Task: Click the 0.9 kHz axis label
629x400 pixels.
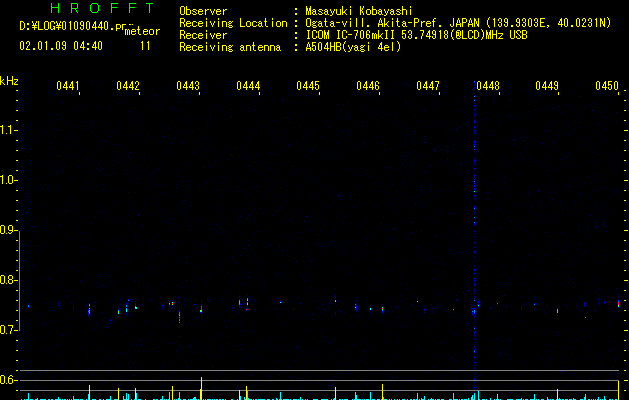Action: [x=8, y=230]
